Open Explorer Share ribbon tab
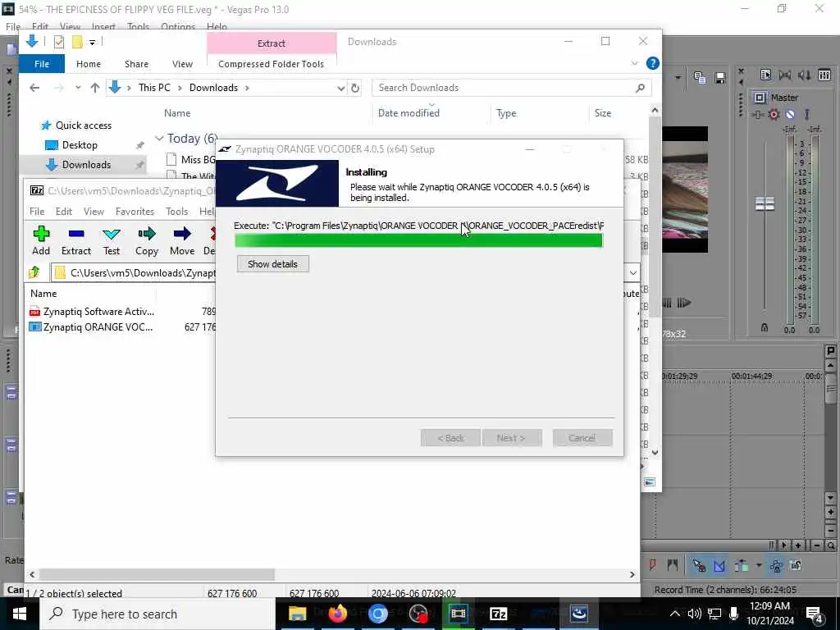This screenshot has width=840, height=630. point(137,64)
